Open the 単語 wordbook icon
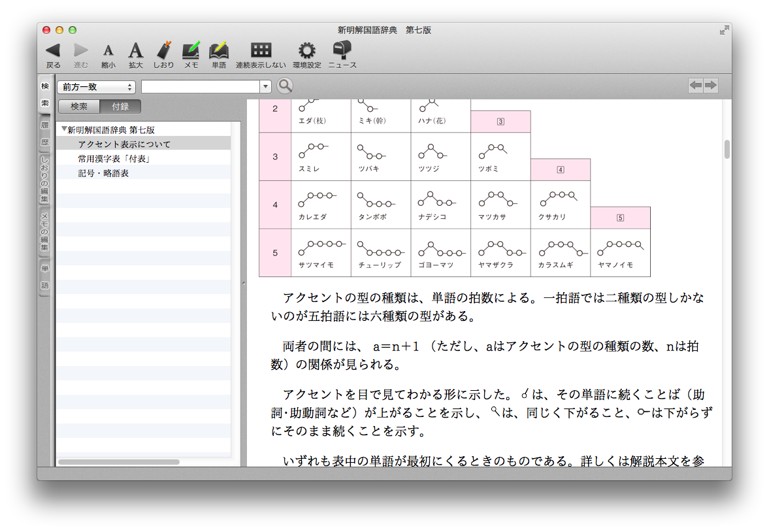The height and width of the screenshot is (532, 769). point(219,50)
